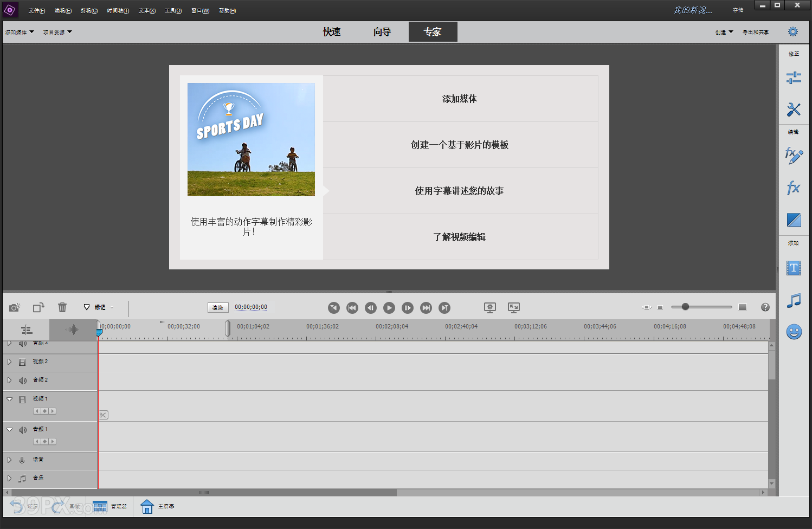This screenshot has width=812, height=529.
Task: Toggle the audio waveform view
Action: pos(72,330)
